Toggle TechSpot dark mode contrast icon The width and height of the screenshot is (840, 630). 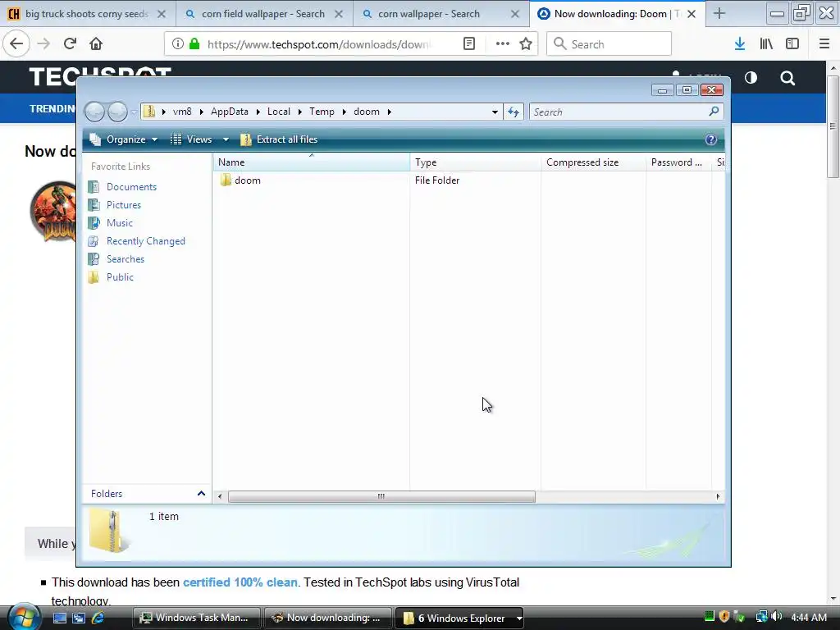(x=751, y=78)
